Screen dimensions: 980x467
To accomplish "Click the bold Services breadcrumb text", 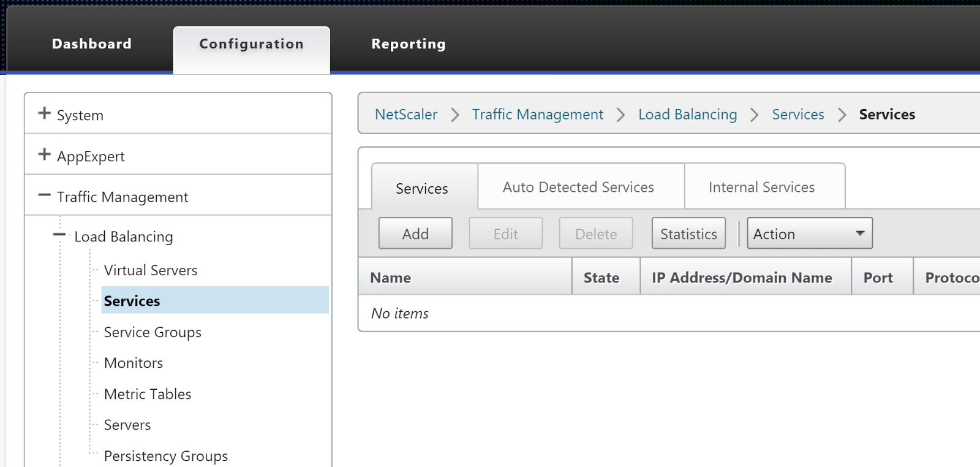I will (887, 115).
